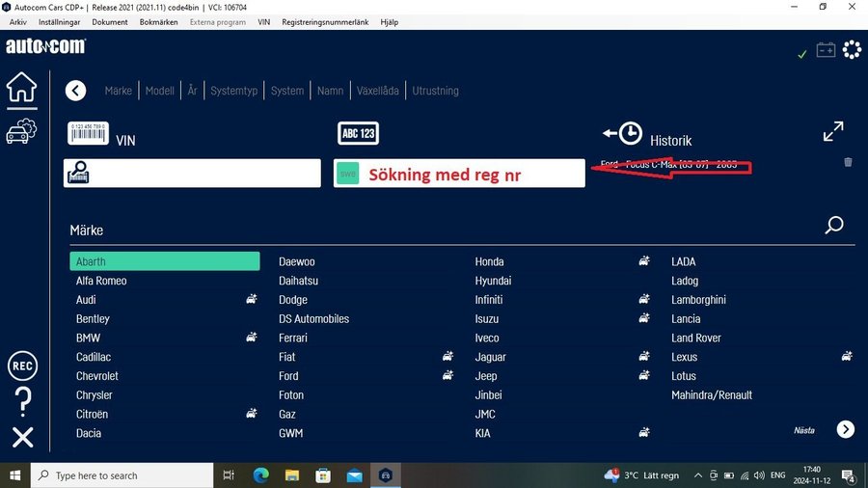Click the battery status icon
868x488 pixels.
826,50
